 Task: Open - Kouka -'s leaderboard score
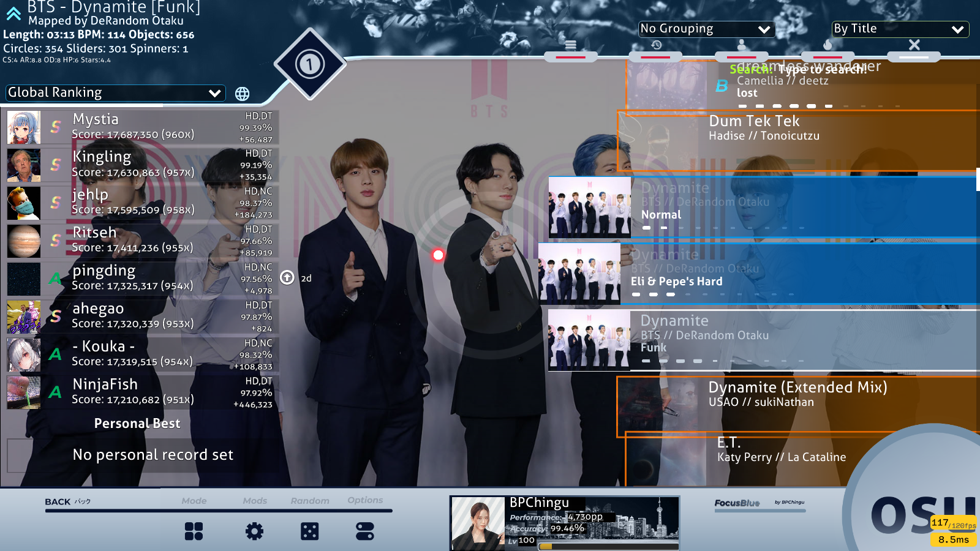(x=142, y=355)
